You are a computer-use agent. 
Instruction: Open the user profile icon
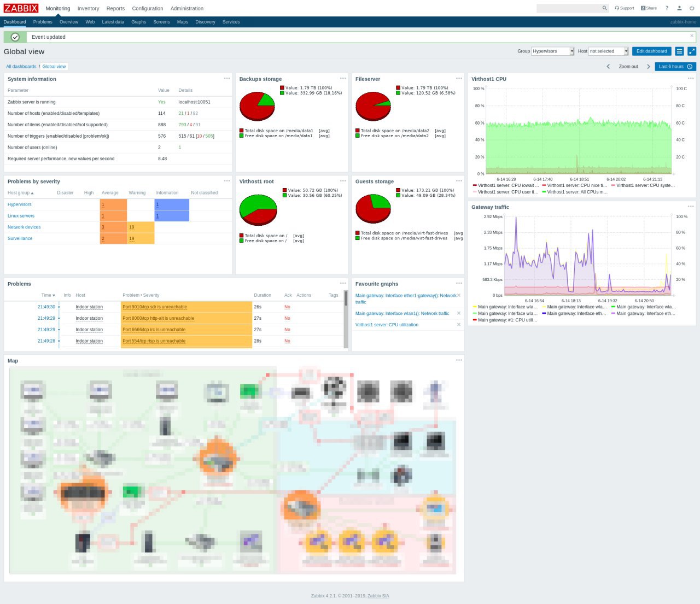tap(679, 8)
